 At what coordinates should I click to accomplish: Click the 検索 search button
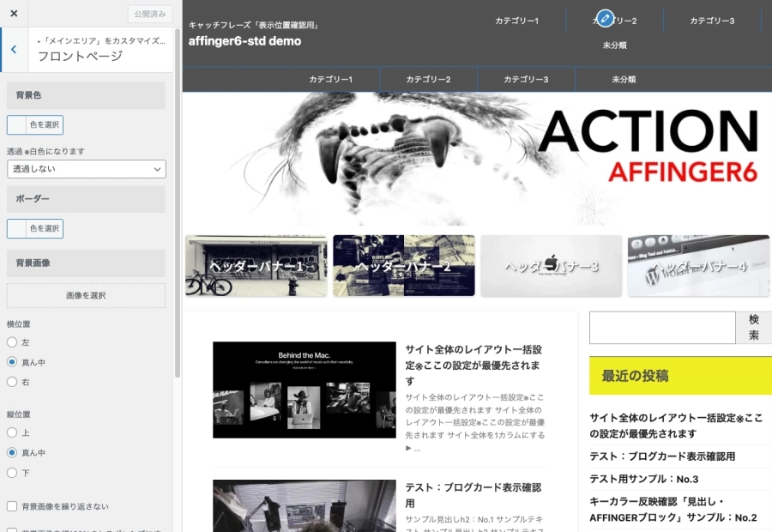pyautogui.click(x=753, y=328)
